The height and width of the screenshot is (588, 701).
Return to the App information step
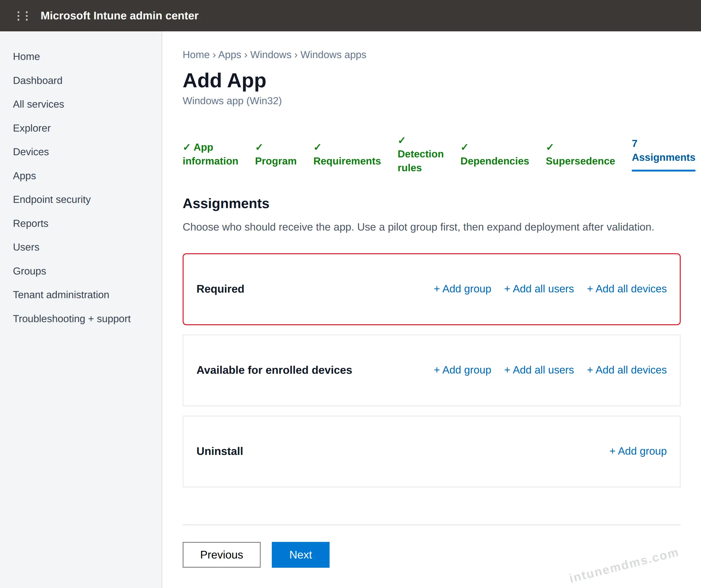210,154
